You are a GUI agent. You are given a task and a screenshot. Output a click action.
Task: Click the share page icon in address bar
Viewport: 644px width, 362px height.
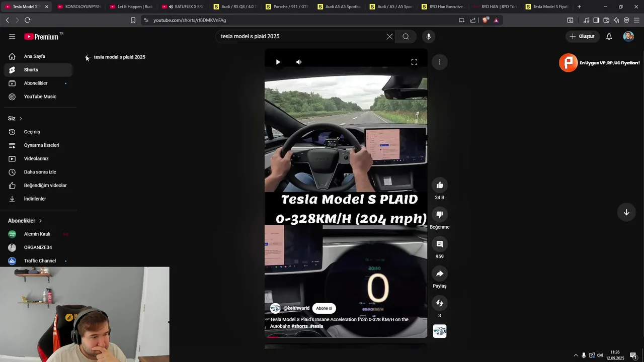(473, 20)
